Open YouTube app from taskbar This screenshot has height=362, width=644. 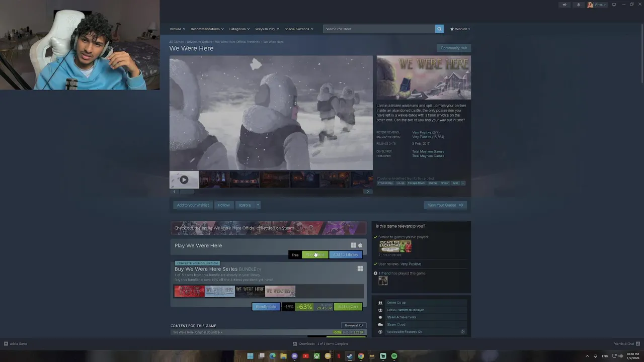coord(305,356)
